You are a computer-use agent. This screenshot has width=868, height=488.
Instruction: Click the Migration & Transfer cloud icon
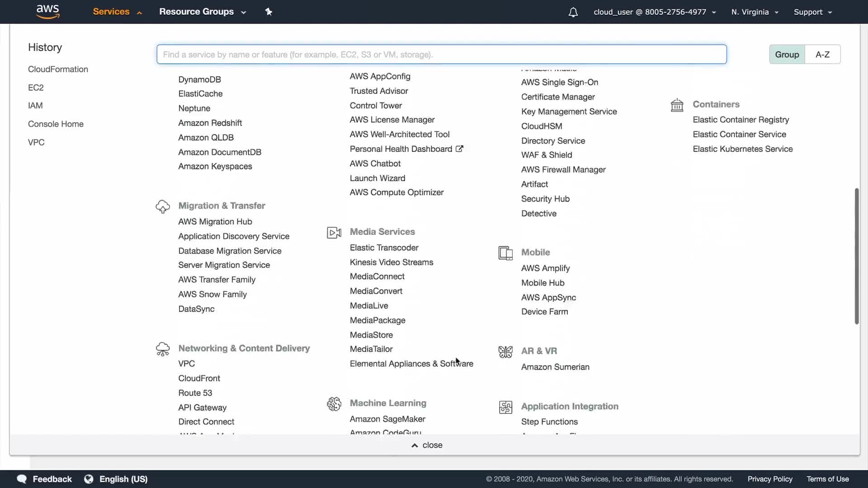coord(163,206)
